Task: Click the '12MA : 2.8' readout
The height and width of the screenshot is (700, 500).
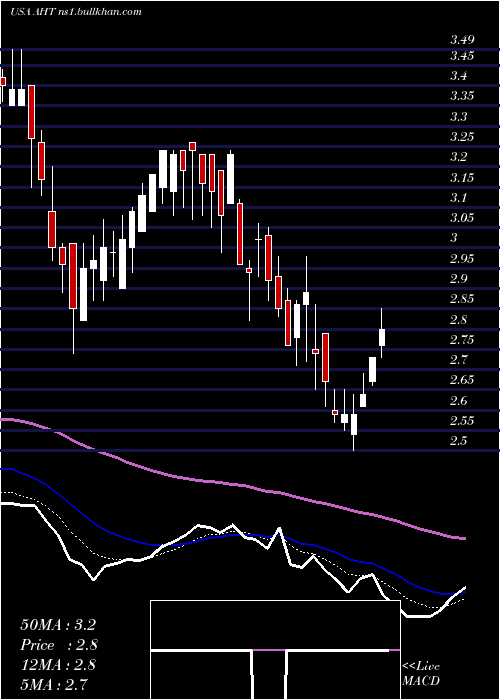Action: click(x=59, y=664)
